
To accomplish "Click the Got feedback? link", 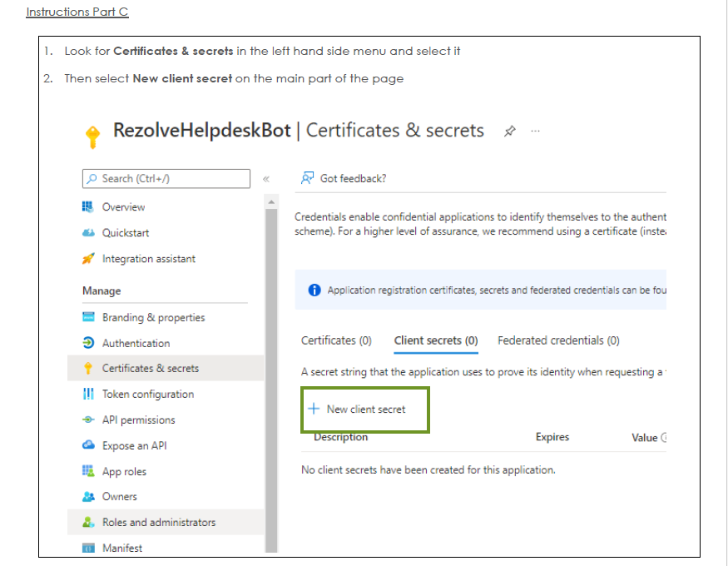I will (353, 179).
